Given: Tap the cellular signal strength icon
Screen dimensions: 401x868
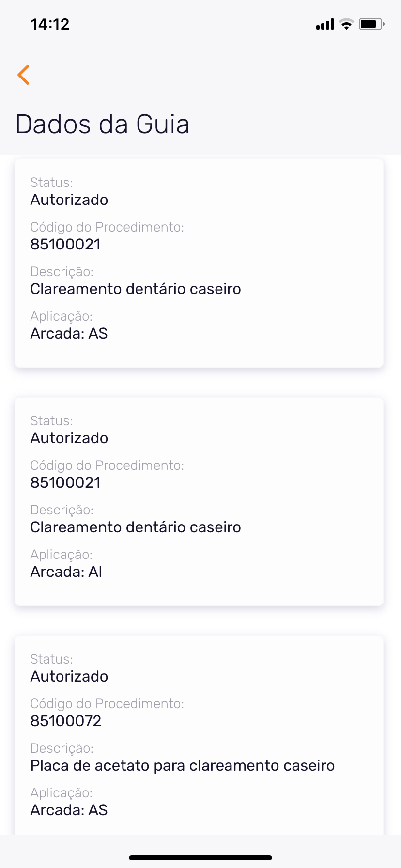Looking at the screenshot, I should 325,24.
